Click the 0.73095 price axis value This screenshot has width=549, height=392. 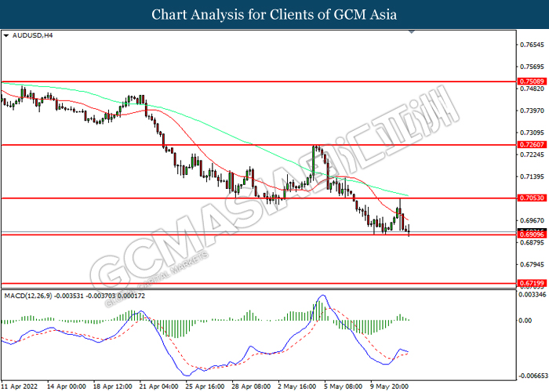[x=533, y=132]
